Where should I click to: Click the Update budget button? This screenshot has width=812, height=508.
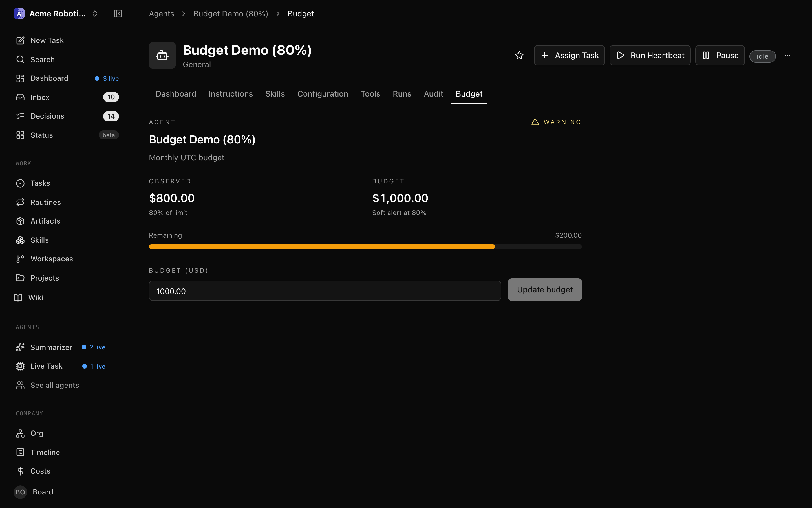(x=545, y=290)
